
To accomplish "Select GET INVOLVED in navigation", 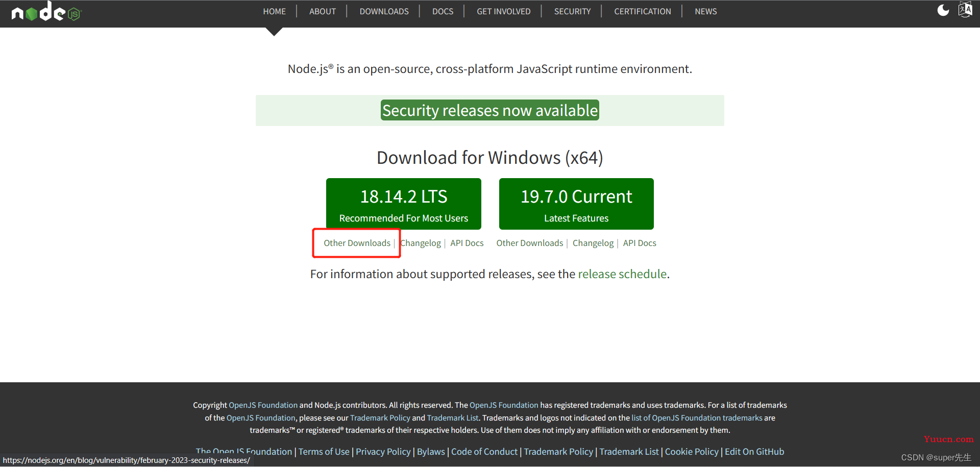I will click(x=504, y=11).
